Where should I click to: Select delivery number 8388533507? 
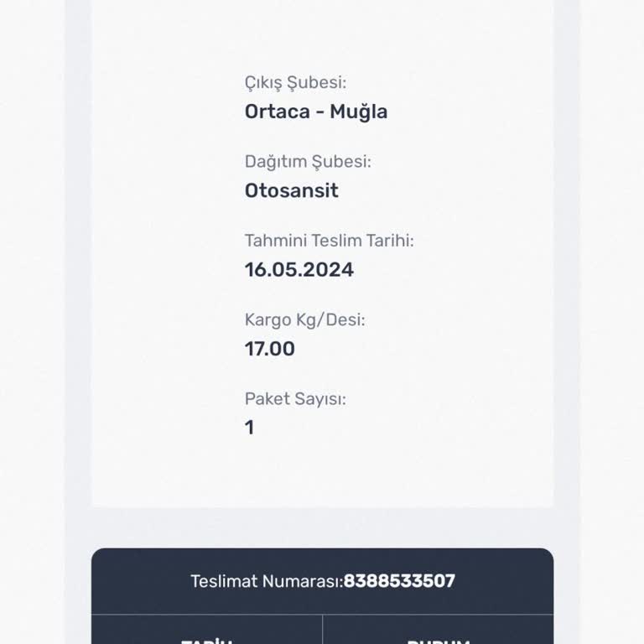pyautogui.click(x=399, y=581)
